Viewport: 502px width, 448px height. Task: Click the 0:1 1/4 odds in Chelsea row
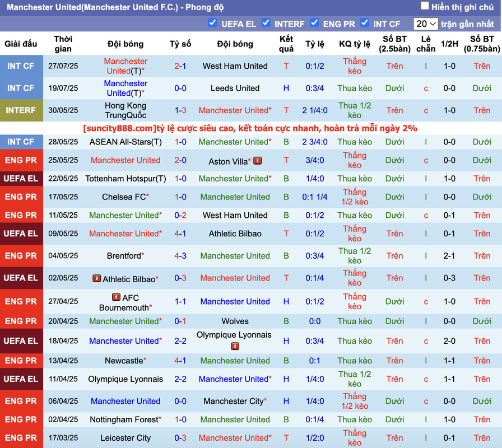[315, 197]
